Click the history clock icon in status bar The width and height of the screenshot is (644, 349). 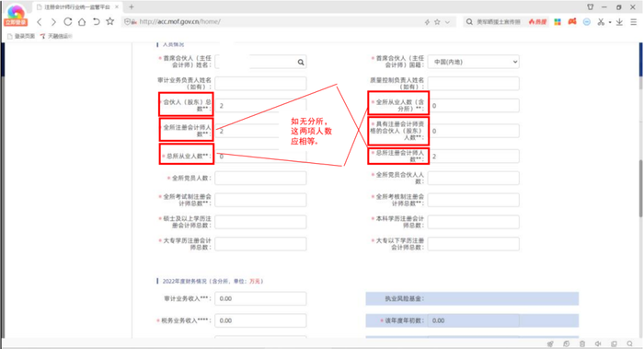pyautogui.click(x=567, y=343)
